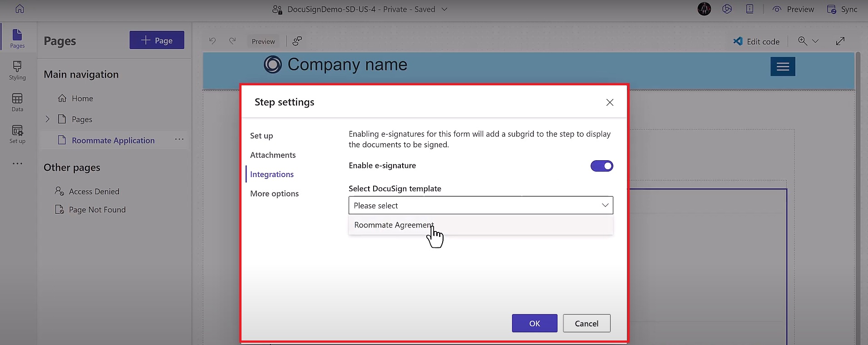Close the Step settings dialog
868x345 pixels.
(610, 103)
